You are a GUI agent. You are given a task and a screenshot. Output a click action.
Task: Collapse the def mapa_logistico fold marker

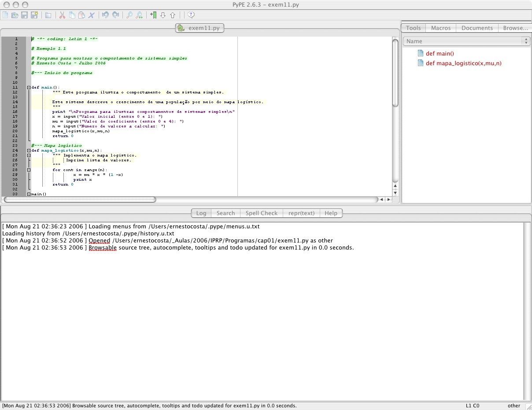click(29, 150)
